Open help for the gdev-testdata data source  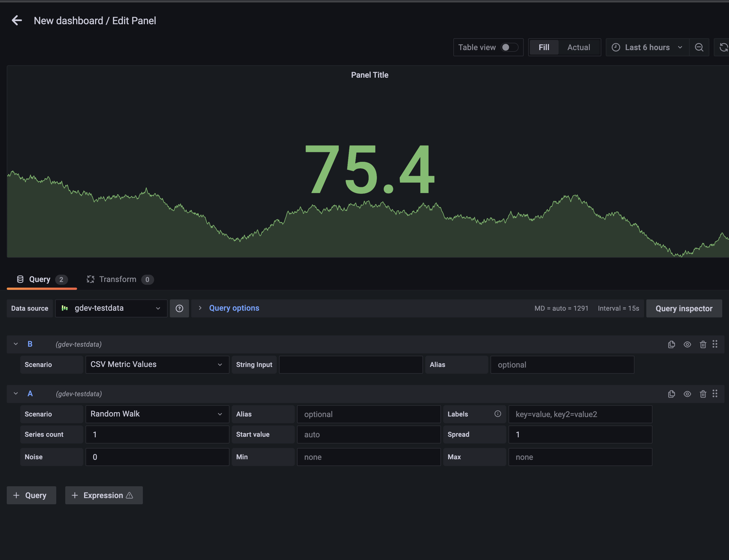(179, 308)
